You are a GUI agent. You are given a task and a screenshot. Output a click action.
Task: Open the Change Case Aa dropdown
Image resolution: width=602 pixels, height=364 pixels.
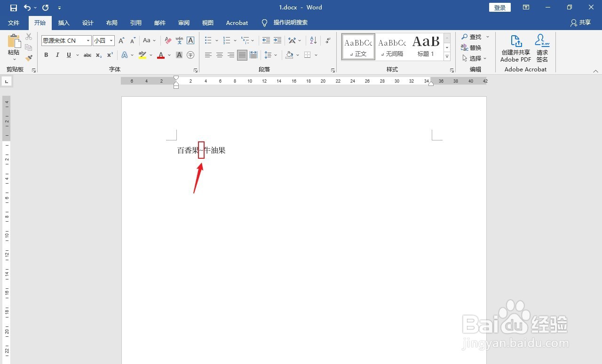point(149,40)
